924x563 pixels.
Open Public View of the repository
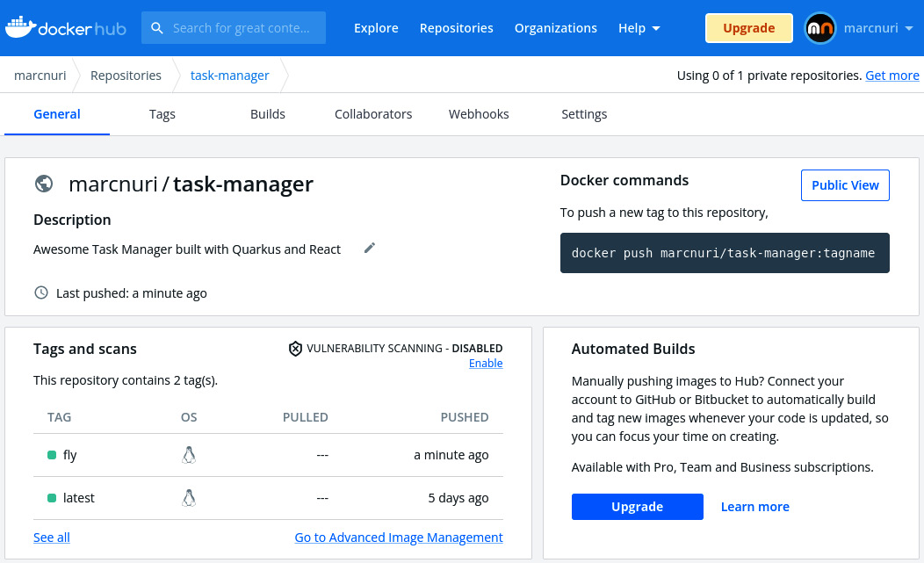[x=845, y=184]
